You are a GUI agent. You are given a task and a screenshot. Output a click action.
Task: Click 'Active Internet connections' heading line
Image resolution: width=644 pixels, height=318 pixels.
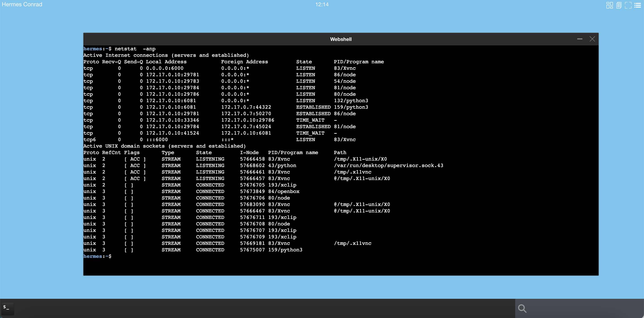(x=166, y=55)
